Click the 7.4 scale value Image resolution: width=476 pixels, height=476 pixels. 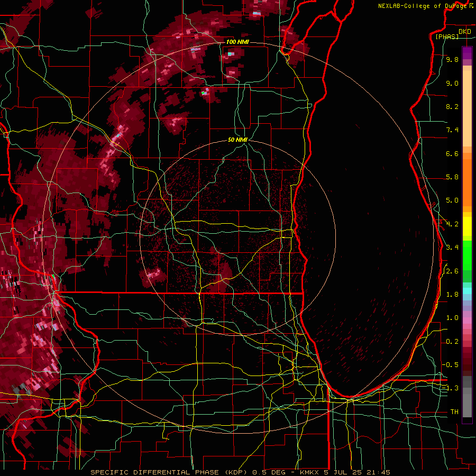[452, 130]
